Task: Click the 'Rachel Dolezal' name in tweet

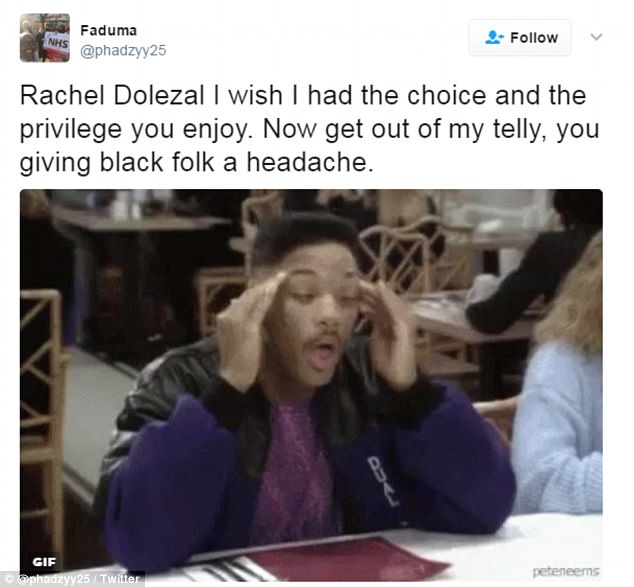Action: (x=112, y=95)
